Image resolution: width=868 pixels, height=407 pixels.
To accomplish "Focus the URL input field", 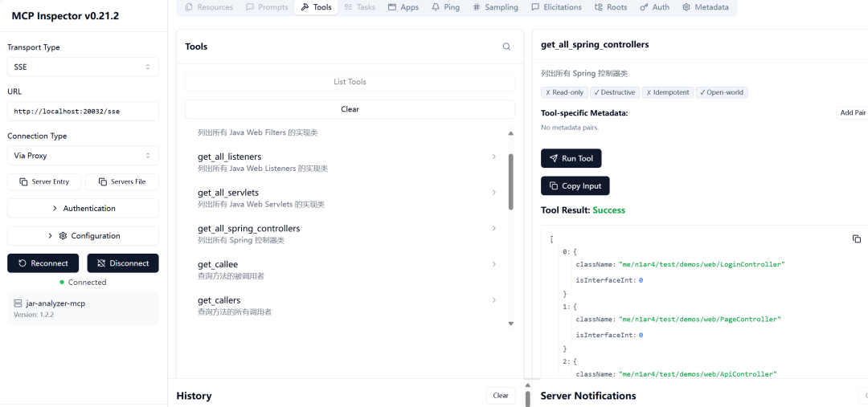I will [83, 111].
